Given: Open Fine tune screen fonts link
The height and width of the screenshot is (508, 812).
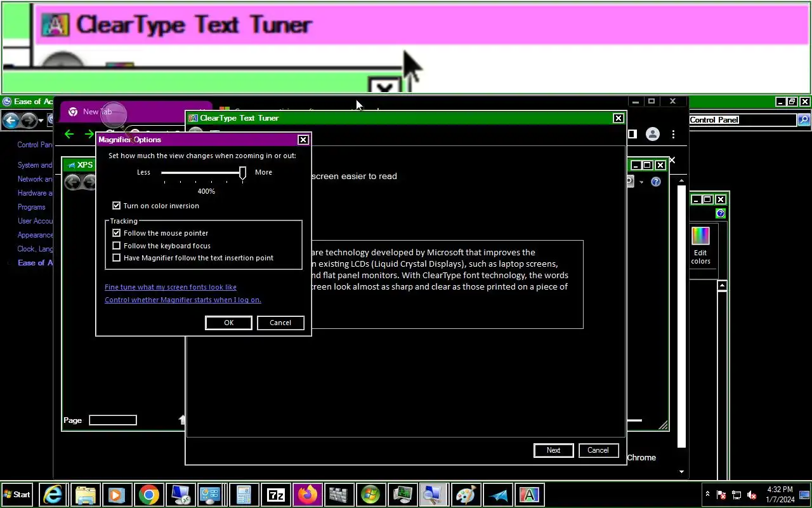Looking at the screenshot, I should (x=171, y=287).
